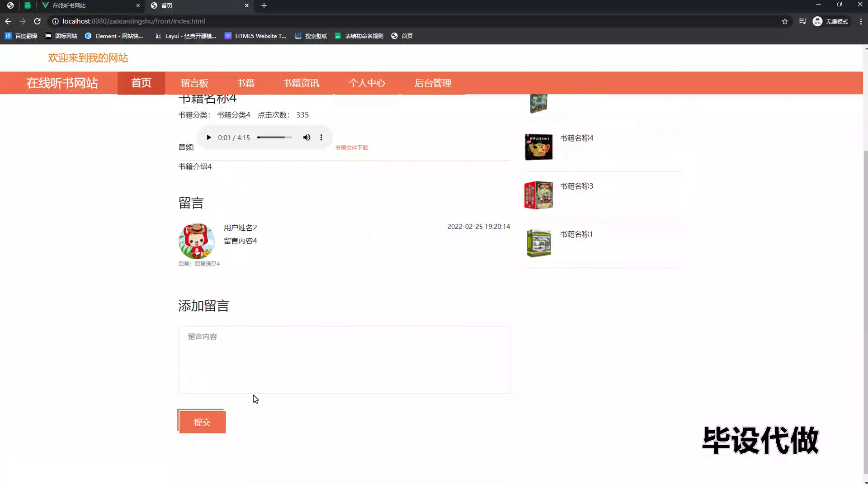Download the book file via 书籍文件下载

(352, 147)
